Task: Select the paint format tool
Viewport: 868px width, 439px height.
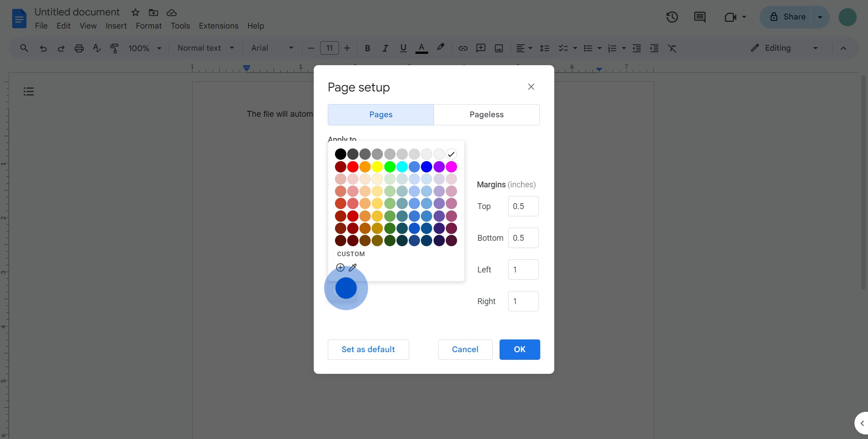Action: [x=114, y=48]
